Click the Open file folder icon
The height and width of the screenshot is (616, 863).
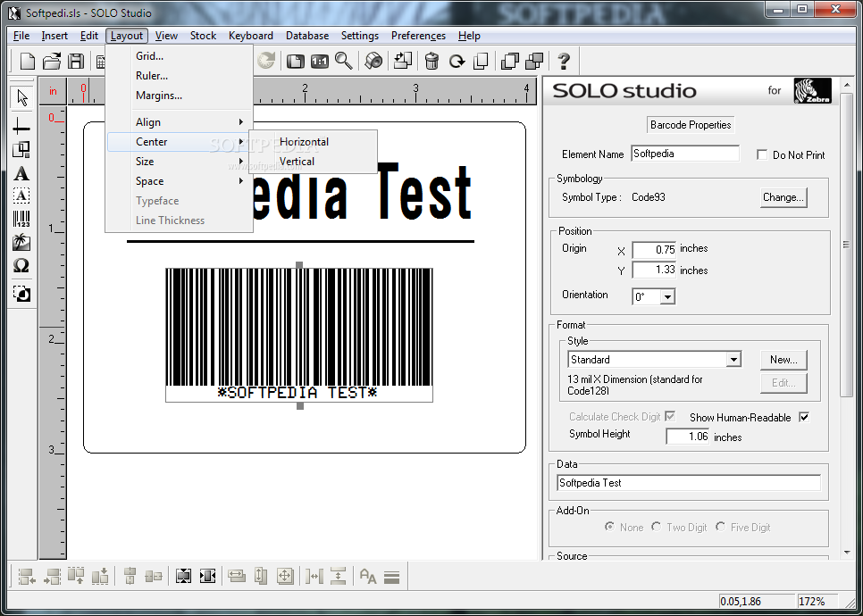52,61
